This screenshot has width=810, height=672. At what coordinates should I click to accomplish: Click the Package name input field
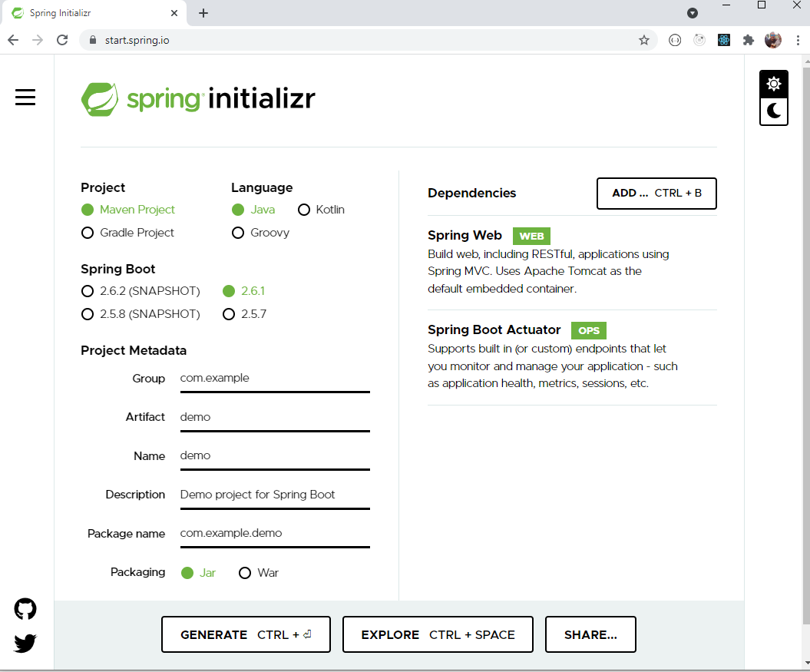(x=275, y=534)
